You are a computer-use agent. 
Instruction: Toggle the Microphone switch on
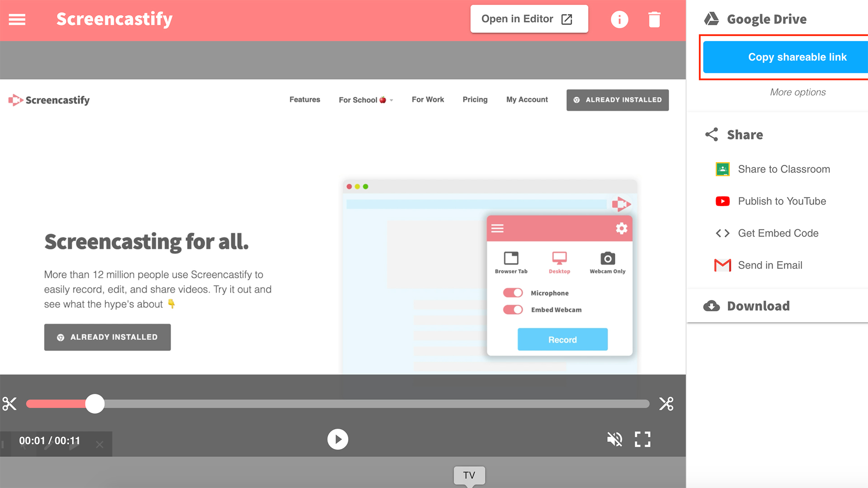[513, 292]
